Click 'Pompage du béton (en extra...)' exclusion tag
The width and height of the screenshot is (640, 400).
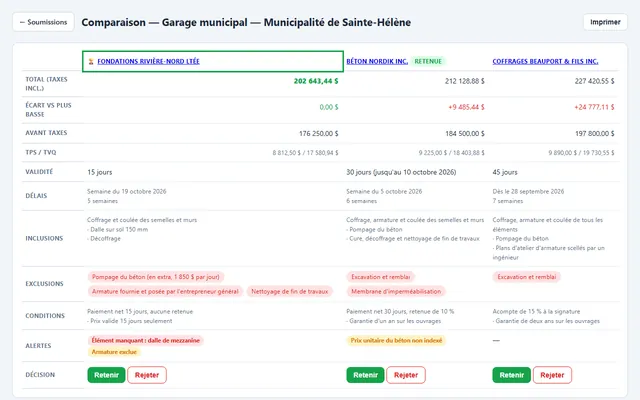coord(156,277)
